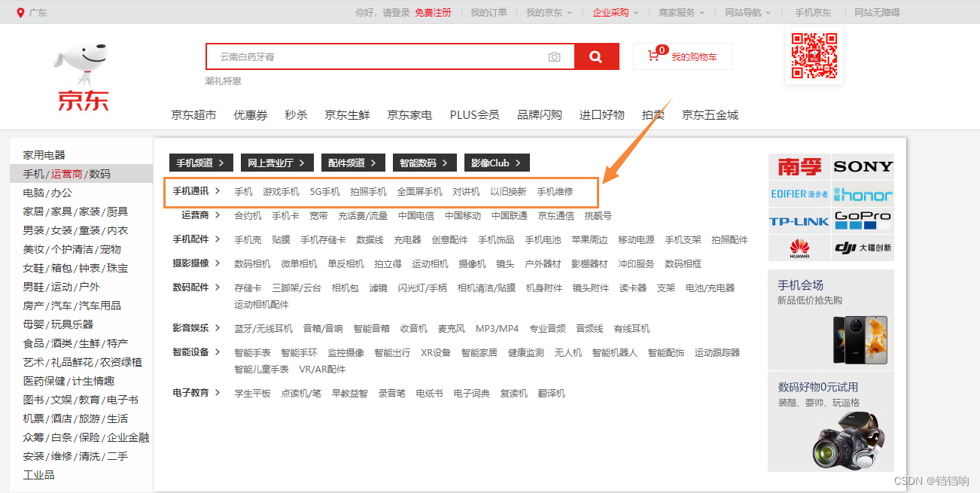
Task: Click the QR code image
Action: coord(814,56)
